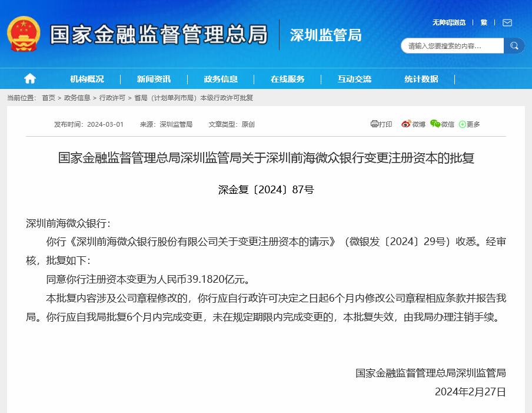
Task: Open 行政许可 breadcrumb link
Action: 112,98
